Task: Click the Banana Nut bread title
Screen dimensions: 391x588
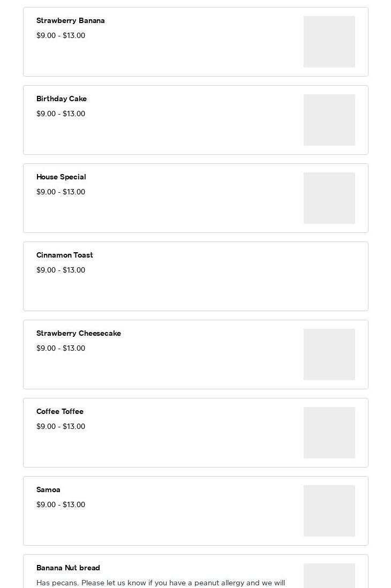Action: [x=68, y=568]
